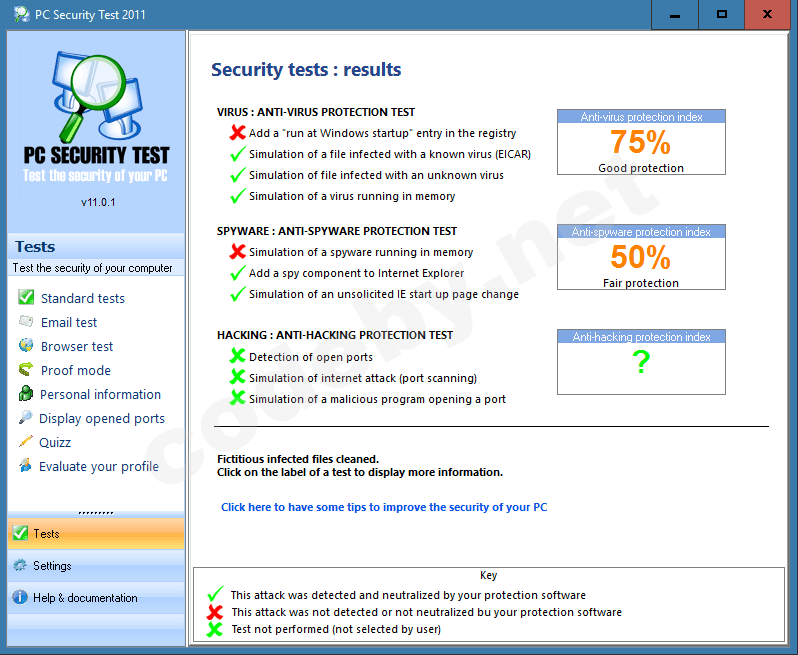Viewport: 798px width, 655px height.
Task: Click green X beside malicious program port test
Action: click(237, 397)
